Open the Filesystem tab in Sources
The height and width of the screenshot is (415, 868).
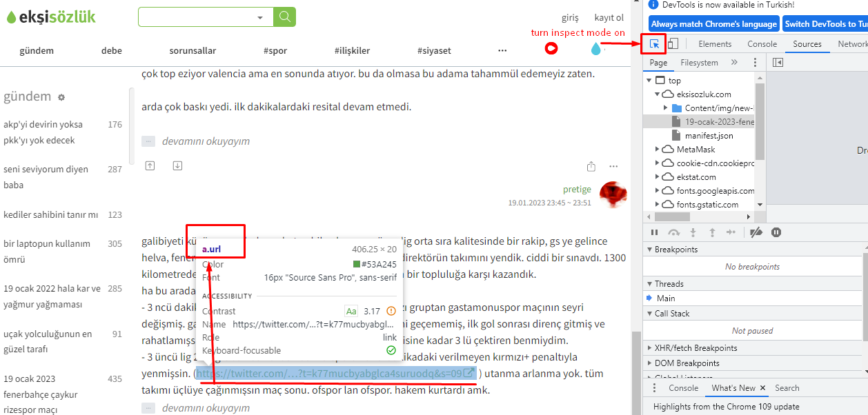pyautogui.click(x=699, y=63)
